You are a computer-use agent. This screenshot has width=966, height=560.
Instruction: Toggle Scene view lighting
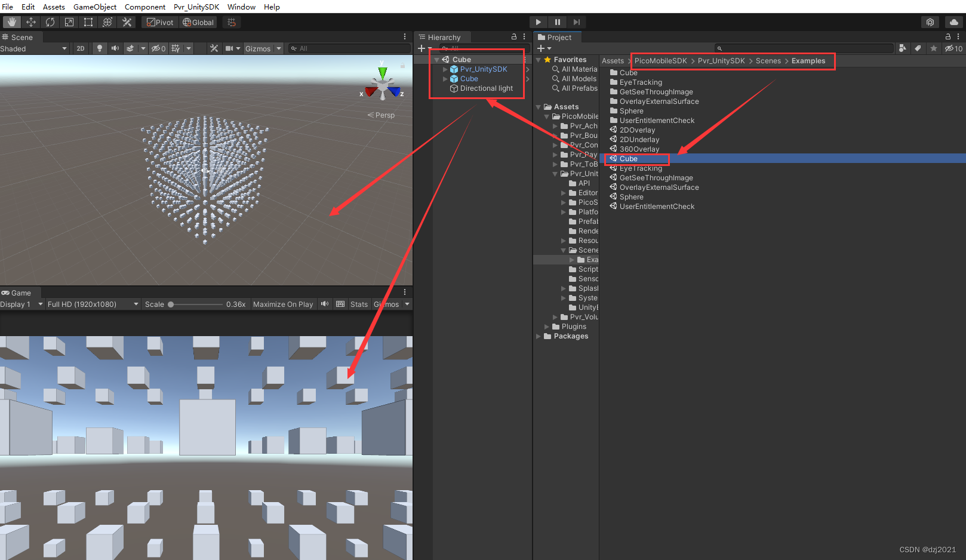coord(99,48)
